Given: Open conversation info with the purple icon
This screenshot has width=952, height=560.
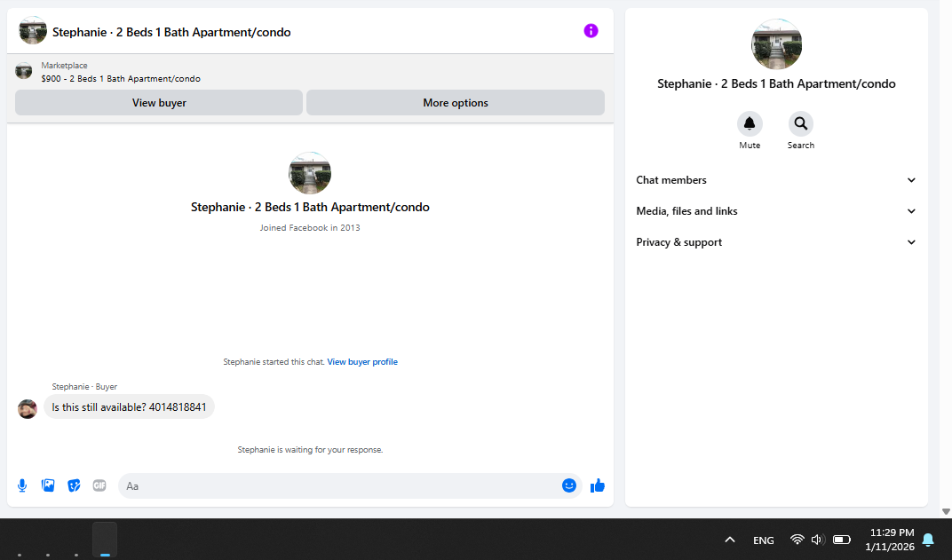Looking at the screenshot, I should tap(591, 31).
